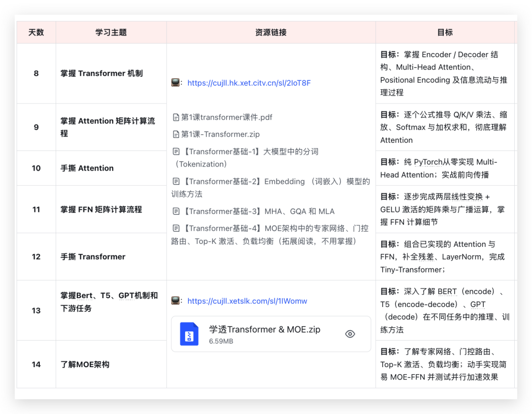Select the 目标 column header
The height and width of the screenshot is (414, 532).
(x=445, y=33)
